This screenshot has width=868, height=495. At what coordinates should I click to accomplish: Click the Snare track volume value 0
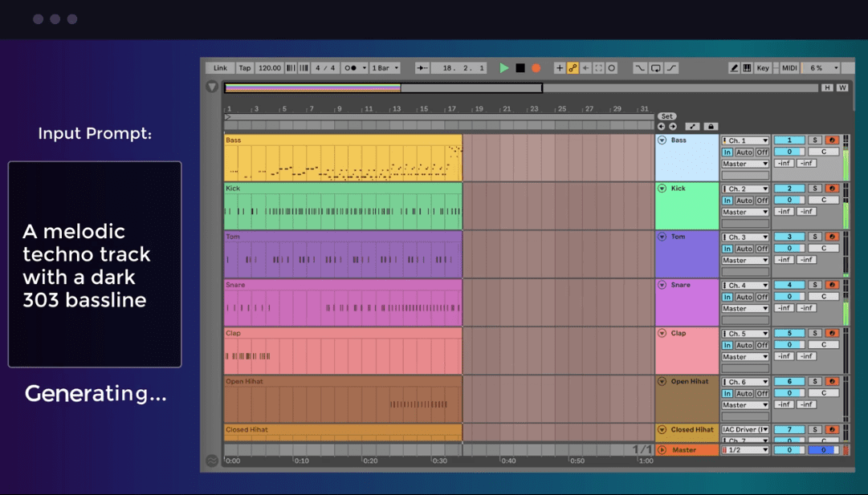(x=789, y=297)
